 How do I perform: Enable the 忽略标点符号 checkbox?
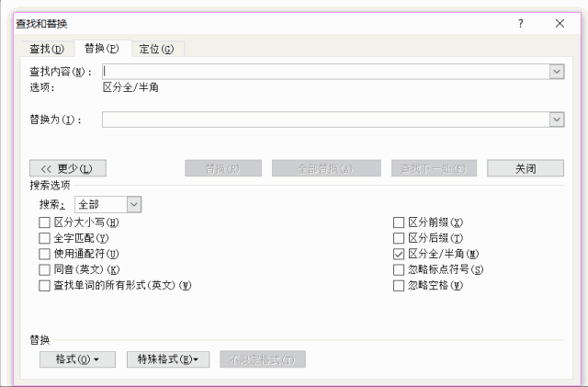[x=399, y=269]
